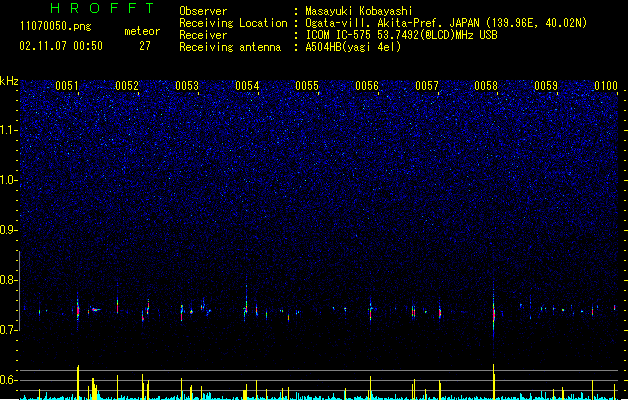The width and height of the screenshot is (629, 400).
Task: Click the 0058 time marker
Action: point(486,86)
